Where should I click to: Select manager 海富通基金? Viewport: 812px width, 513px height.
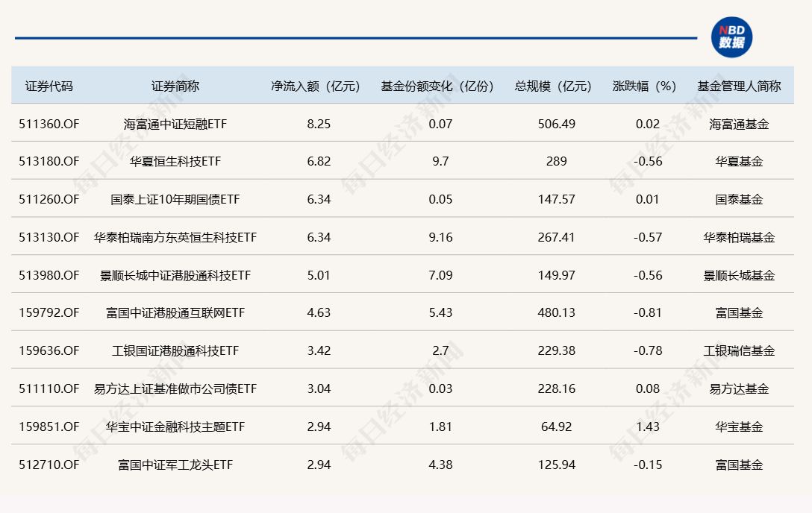pyautogui.click(x=739, y=124)
